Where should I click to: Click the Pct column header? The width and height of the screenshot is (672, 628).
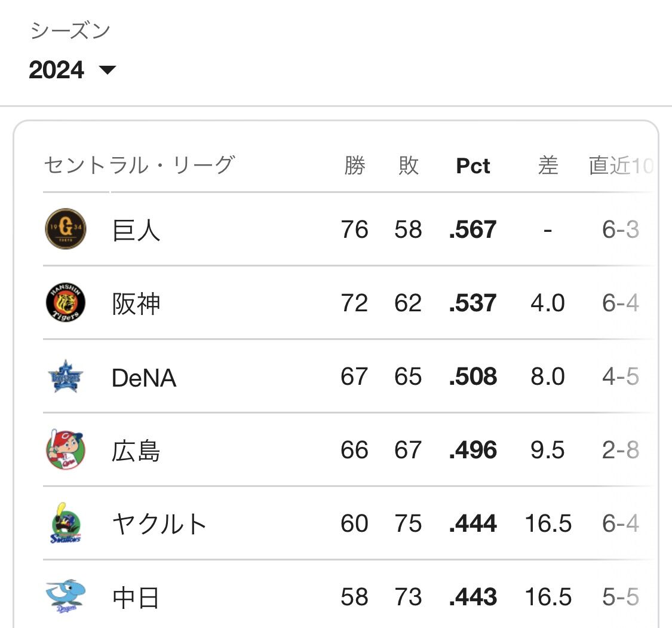point(472,166)
